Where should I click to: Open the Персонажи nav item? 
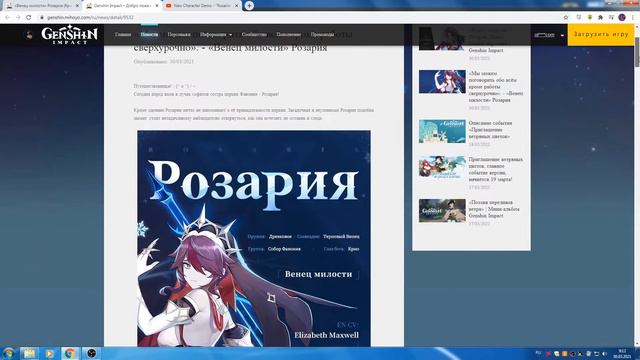coord(179,35)
